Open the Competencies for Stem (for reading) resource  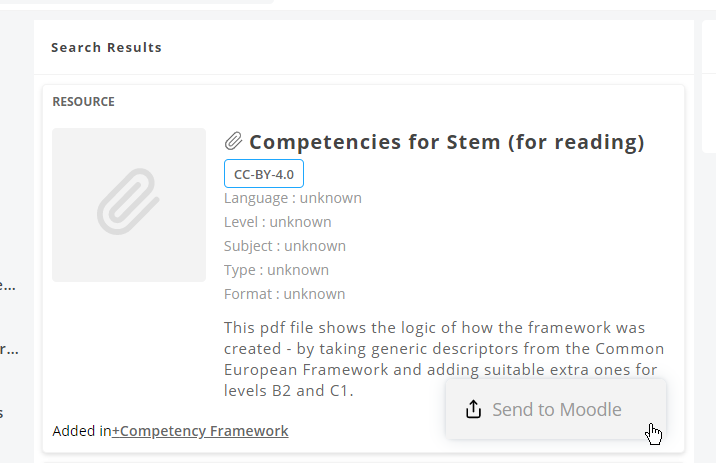coord(447,142)
